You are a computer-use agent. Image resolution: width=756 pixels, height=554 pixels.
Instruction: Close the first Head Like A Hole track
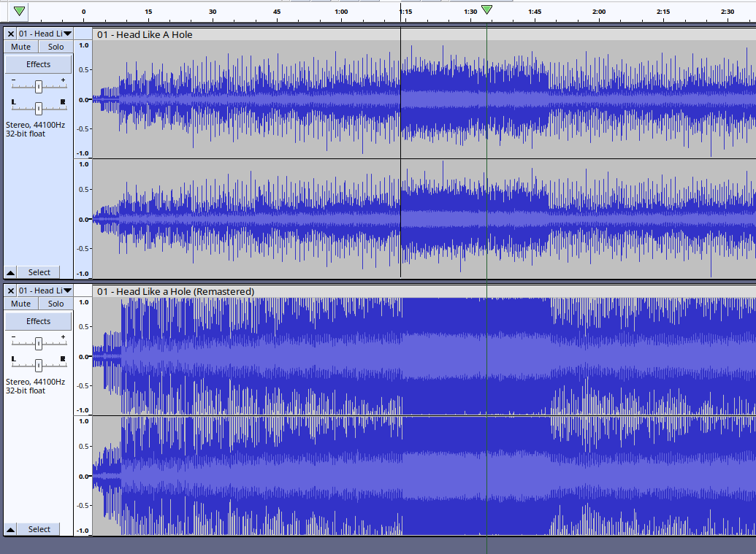11,34
